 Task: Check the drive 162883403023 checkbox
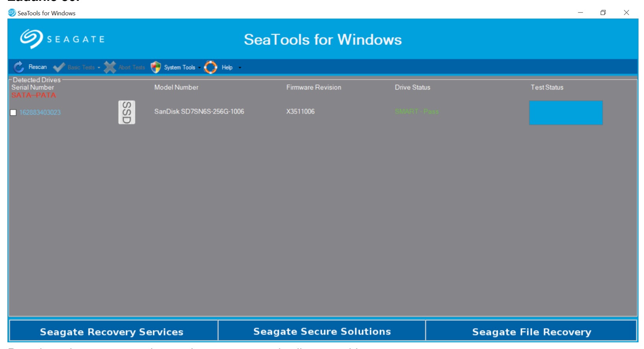(x=13, y=113)
